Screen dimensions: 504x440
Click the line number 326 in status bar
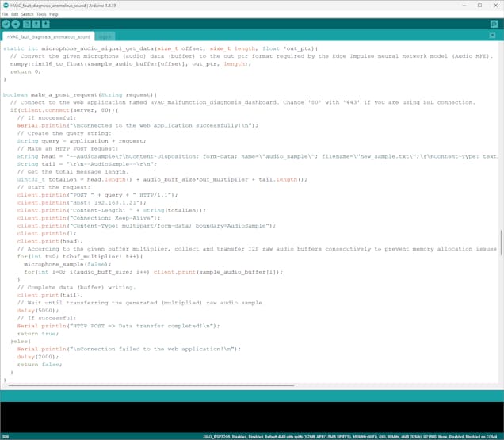tap(6, 437)
